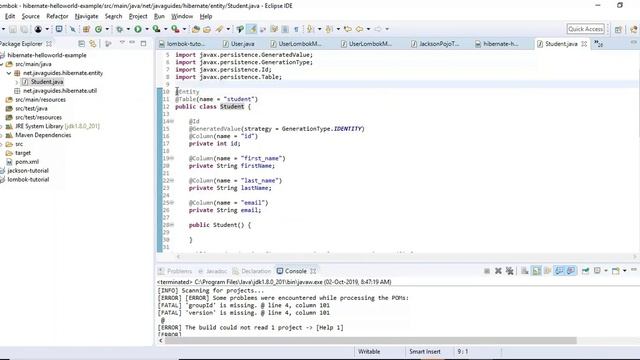Click the Smart Insert status entry
The width and height of the screenshot is (640, 360).
point(425,351)
